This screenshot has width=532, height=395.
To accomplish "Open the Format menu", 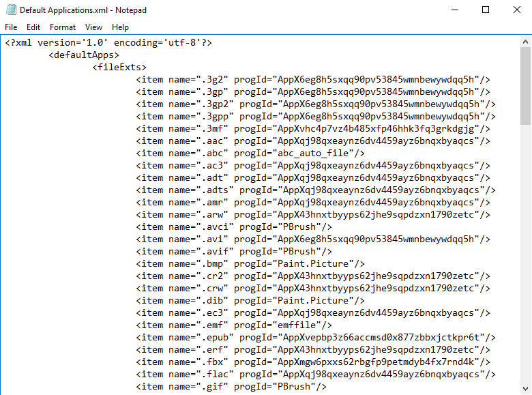I will click(x=63, y=27).
